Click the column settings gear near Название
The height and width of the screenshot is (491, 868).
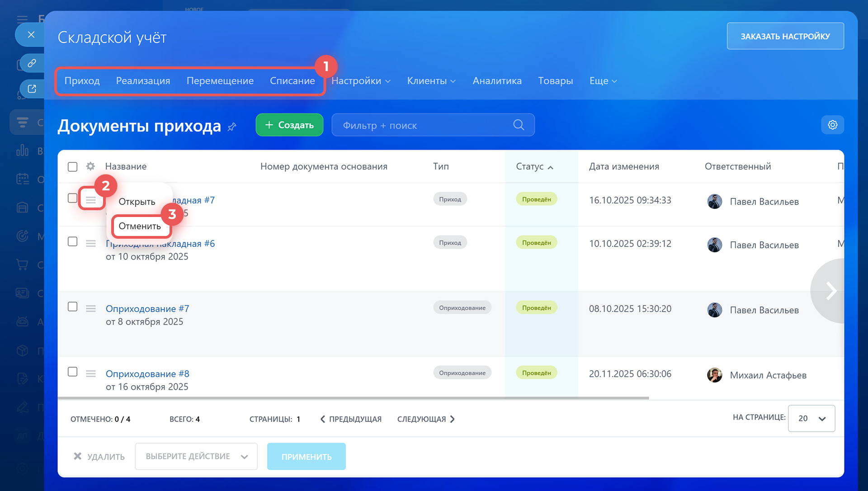90,166
